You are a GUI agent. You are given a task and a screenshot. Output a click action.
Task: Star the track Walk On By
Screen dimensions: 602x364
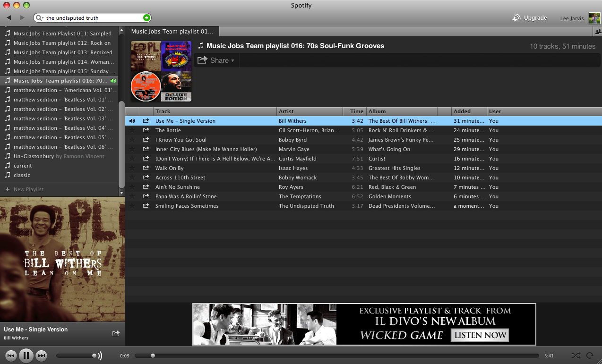pyautogui.click(x=132, y=168)
